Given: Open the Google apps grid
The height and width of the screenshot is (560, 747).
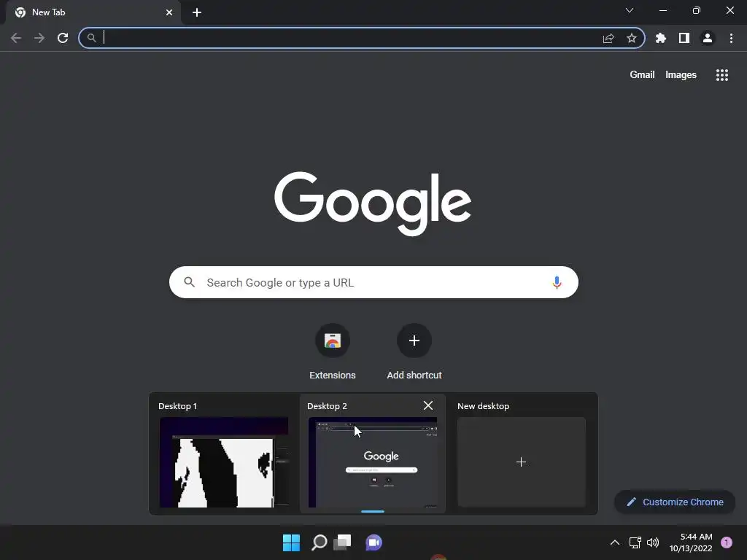Looking at the screenshot, I should tap(722, 75).
